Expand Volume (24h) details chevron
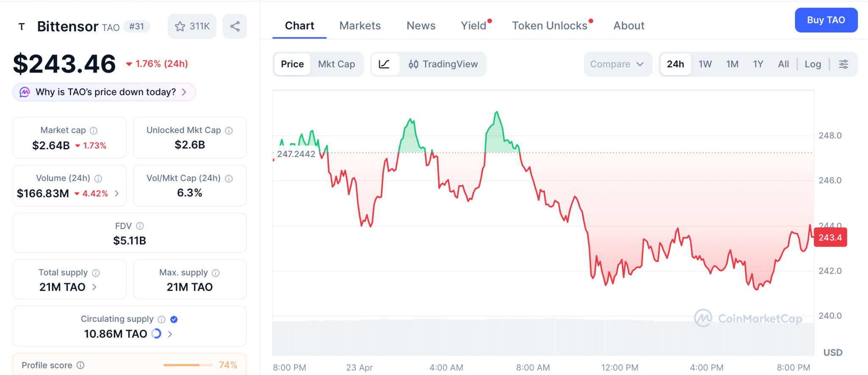Viewport: 868px width, 375px height. pos(117,193)
